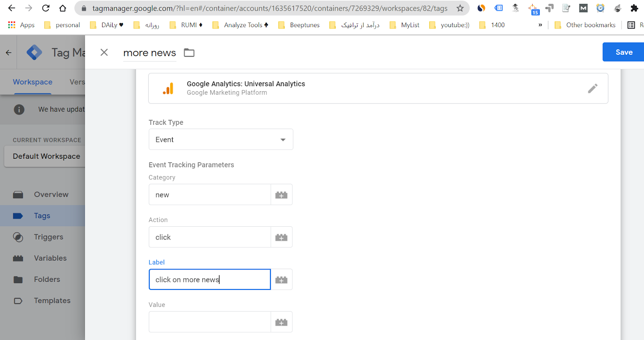This screenshot has height=340, width=644.
Task: Open Overview in sidebar
Action: point(43,194)
